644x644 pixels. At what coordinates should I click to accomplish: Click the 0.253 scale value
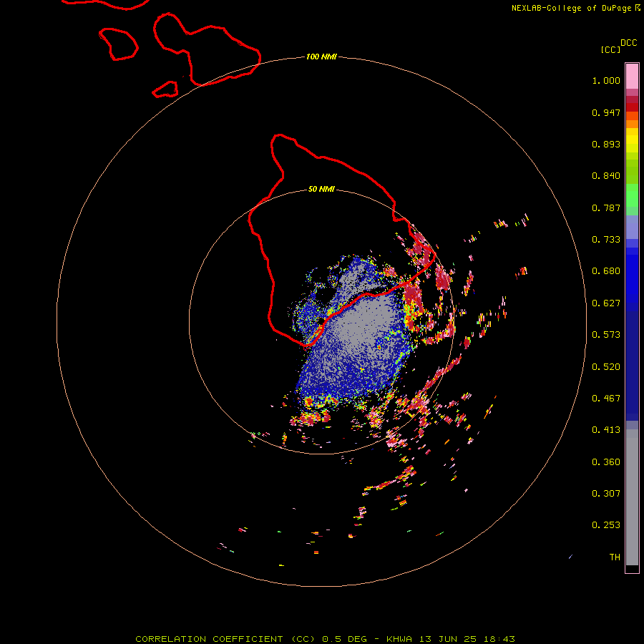pos(606,525)
